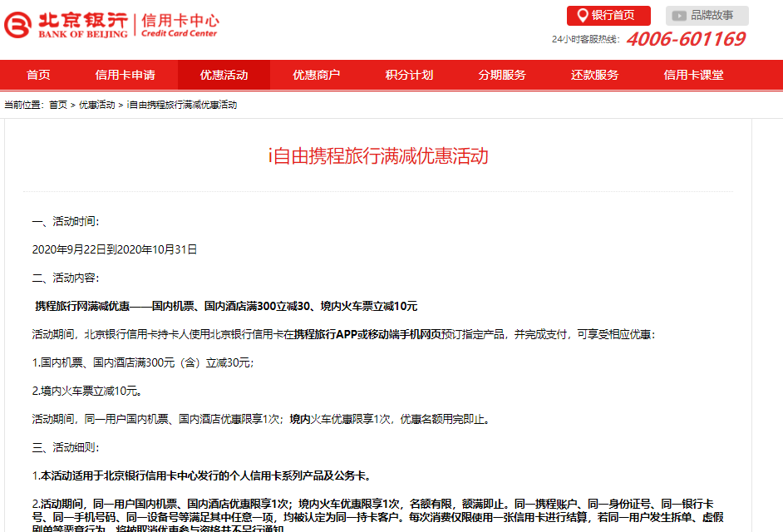The image size is (783, 532).
Task: Open the 信用卡申请 menu item
Action: point(126,75)
